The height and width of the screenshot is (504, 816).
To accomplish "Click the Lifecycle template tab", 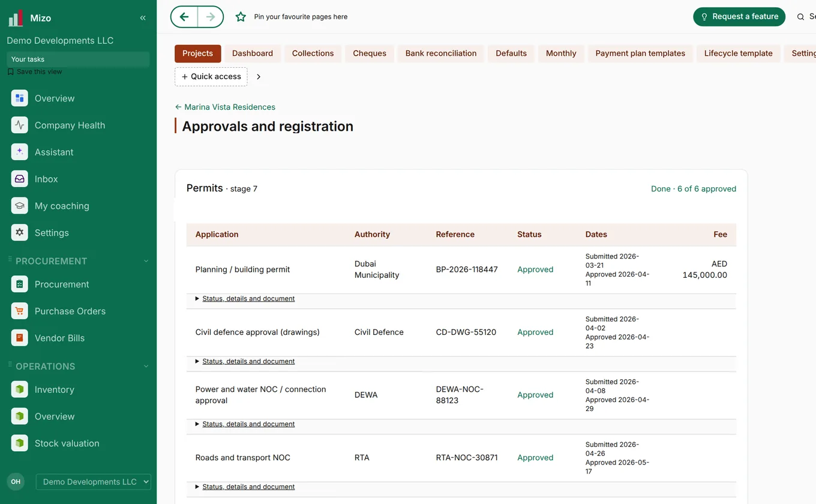I will (739, 53).
